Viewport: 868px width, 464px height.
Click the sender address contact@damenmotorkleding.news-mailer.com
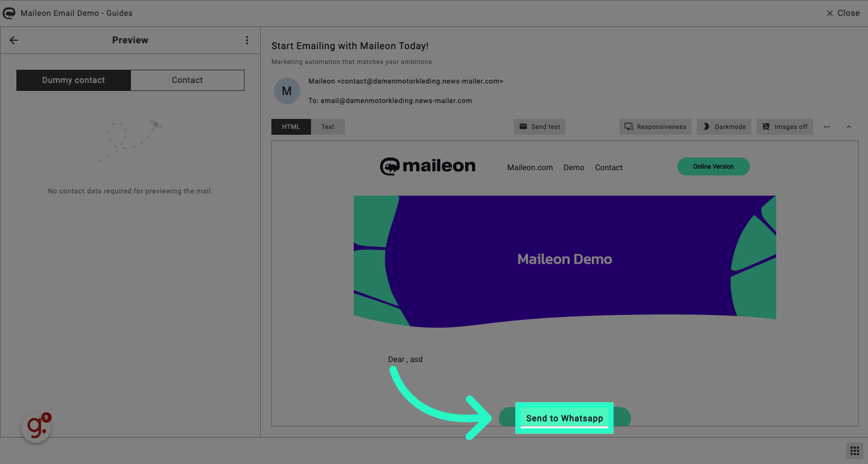[x=420, y=81]
